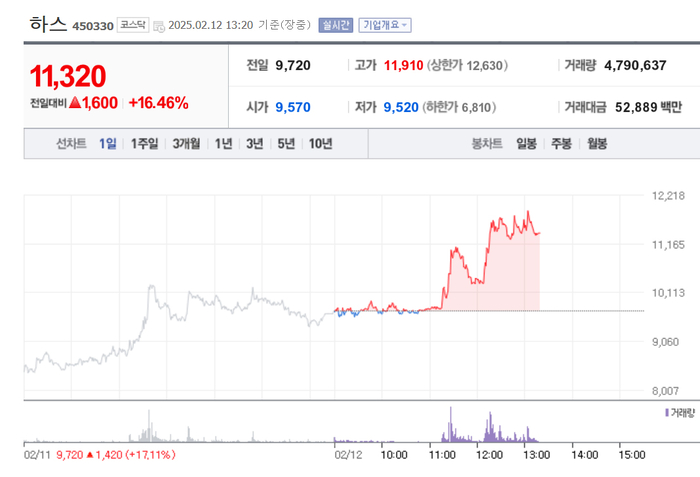Select the 월봉 candle chart
Screen dimensions: 700x477
pyautogui.click(x=597, y=143)
